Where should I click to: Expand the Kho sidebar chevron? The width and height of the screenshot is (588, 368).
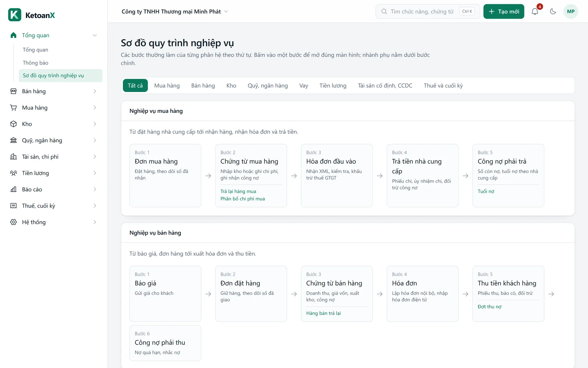click(x=95, y=124)
